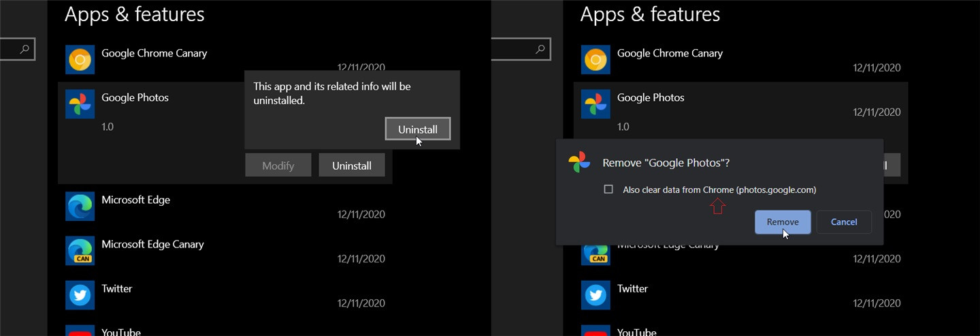Click Google Photos icon inside Remove dialog
Viewport: 980px width, 336px height.
pyautogui.click(x=579, y=163)
